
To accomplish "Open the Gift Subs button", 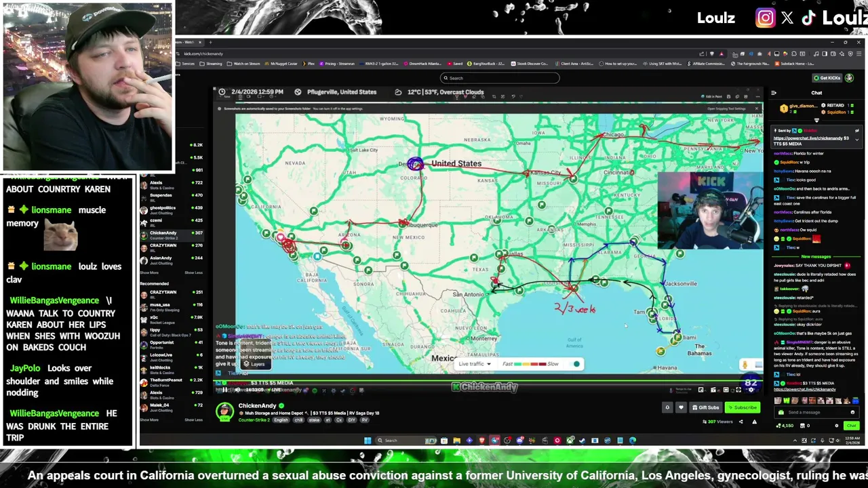I will point(705,407).
